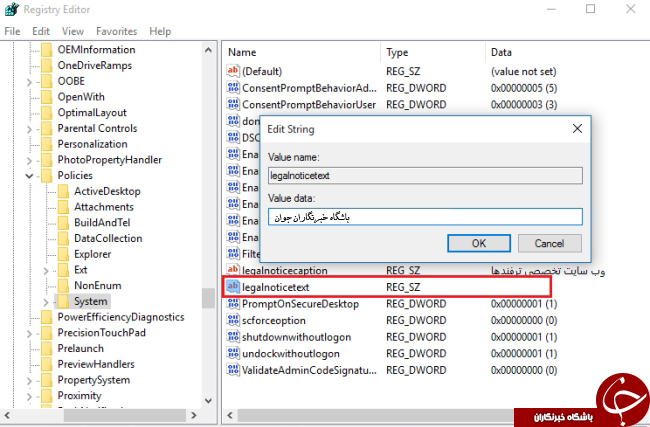Click the tree pane scroll down arrow

[x=209, y=401]
